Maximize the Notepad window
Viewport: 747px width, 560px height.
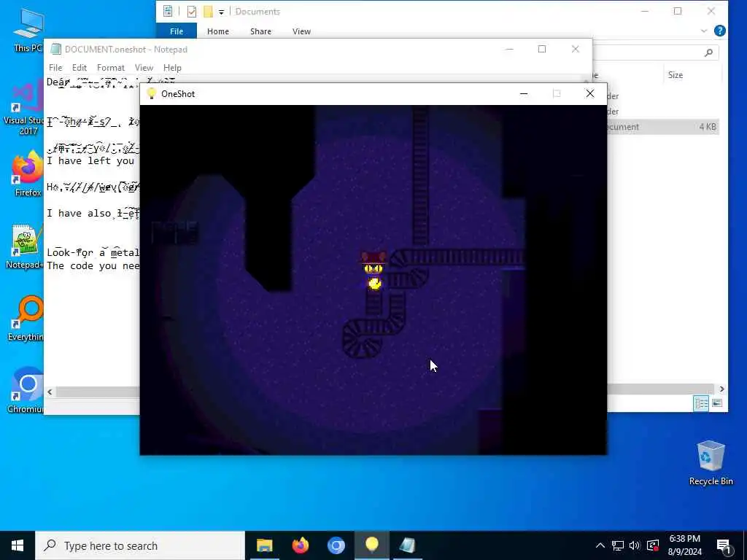(x=542, y=49)
